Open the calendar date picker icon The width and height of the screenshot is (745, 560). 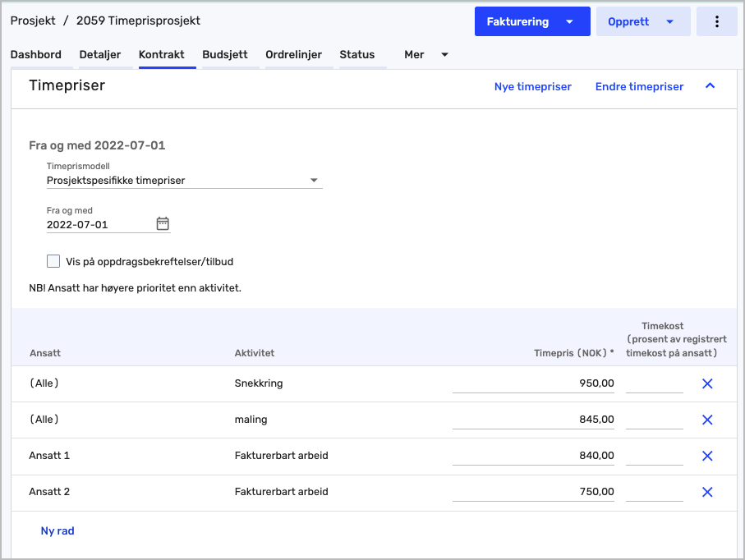coord(163,223)
